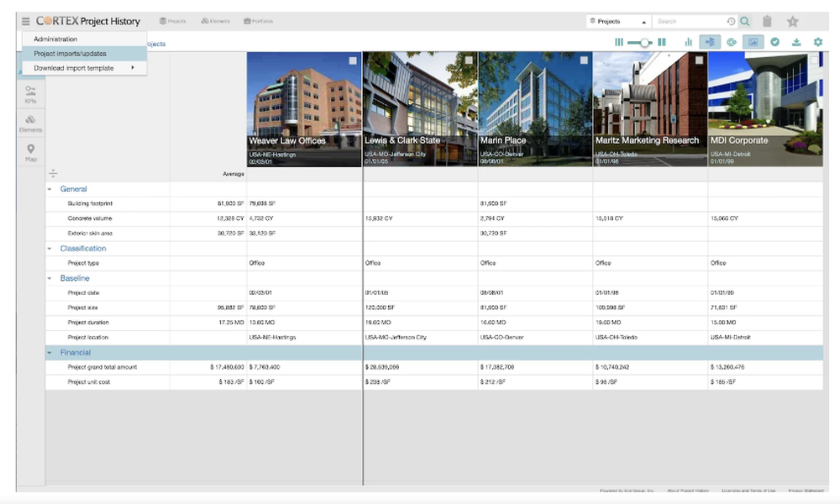Adjust the column width slider handle
This screenshot has height=504, width=840.
(x=644, y=42)
